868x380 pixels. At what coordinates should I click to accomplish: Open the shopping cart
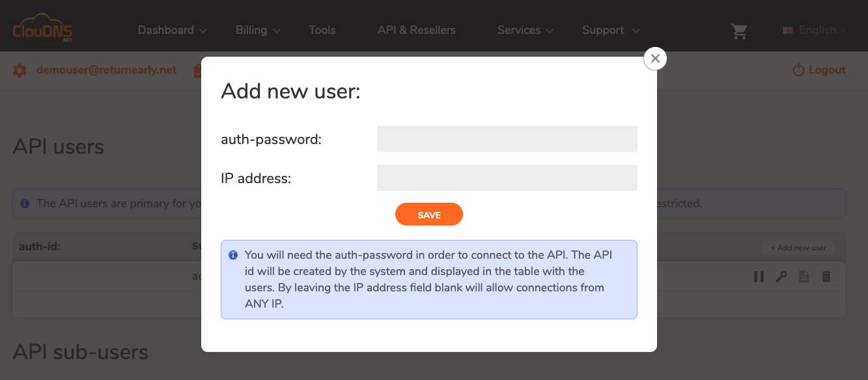pyautogui.click(x=739, y=30)
